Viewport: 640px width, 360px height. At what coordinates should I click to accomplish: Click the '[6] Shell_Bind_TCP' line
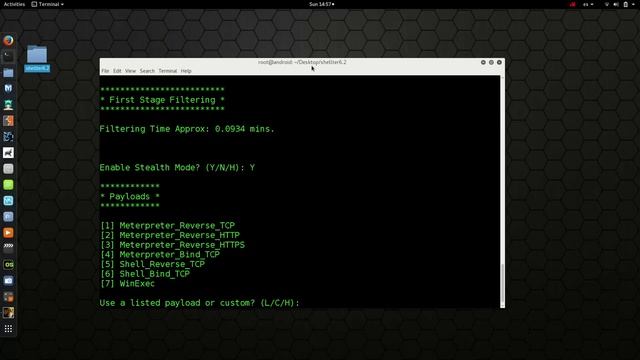tap(145, 274)
